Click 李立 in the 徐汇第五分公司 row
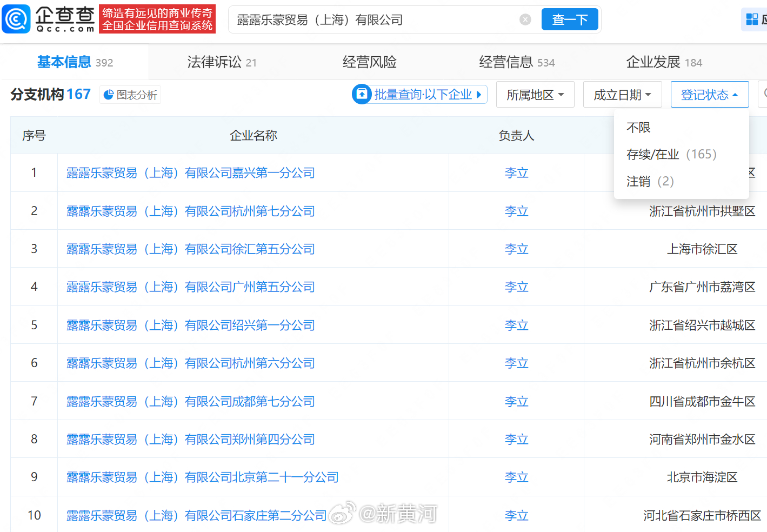 pos(516,249)
